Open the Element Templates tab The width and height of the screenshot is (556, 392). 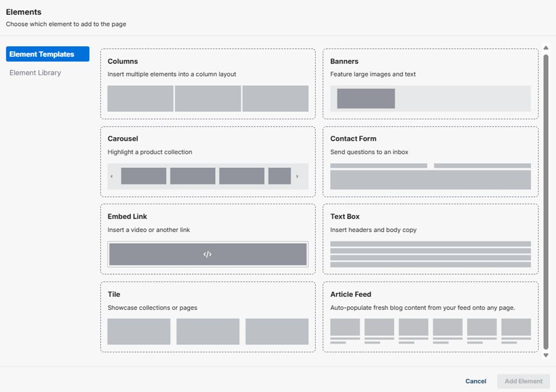[48, 54]
